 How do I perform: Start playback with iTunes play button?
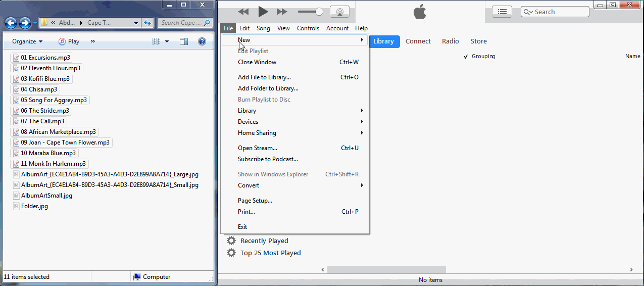point(263,12)
